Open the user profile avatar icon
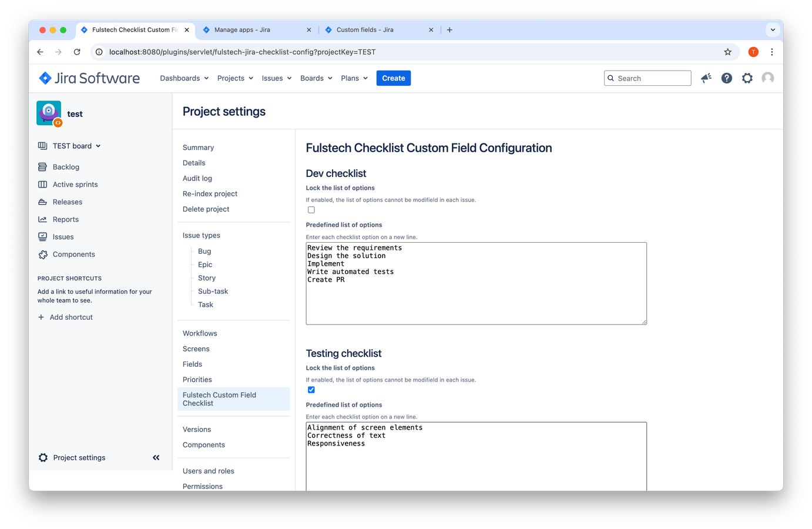Image resolution: width=812 pixels, height=529 pixels. pyautogui.click(x=768, y=78)
